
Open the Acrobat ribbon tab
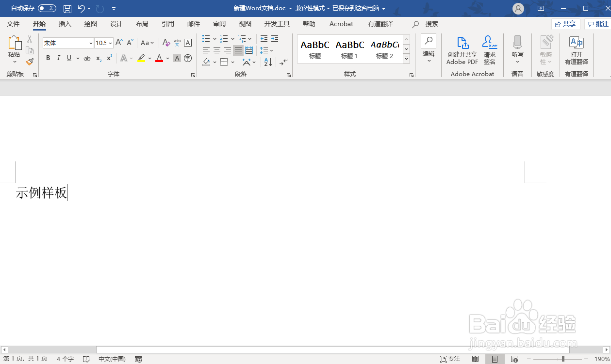(341, 23)
